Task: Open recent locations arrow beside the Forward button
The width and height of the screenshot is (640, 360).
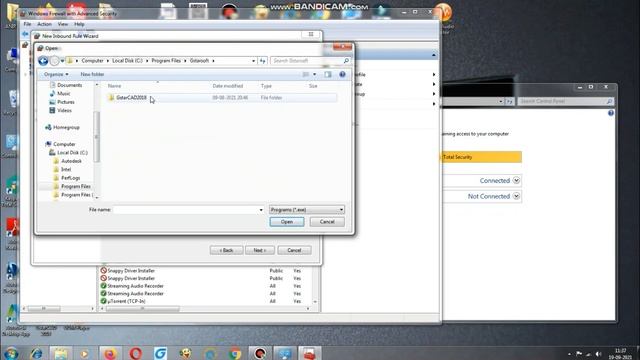Action: click(x=62, y=61)
